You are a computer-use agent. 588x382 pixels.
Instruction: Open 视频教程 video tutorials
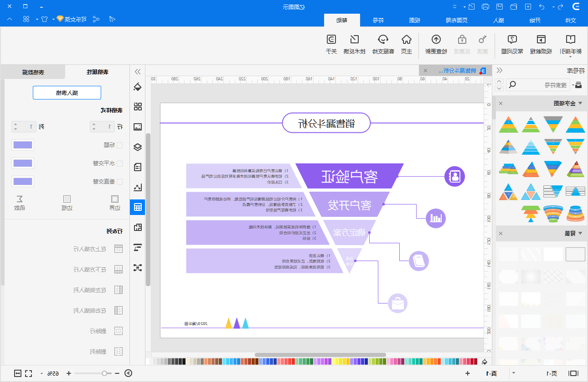tap(541, 44)
